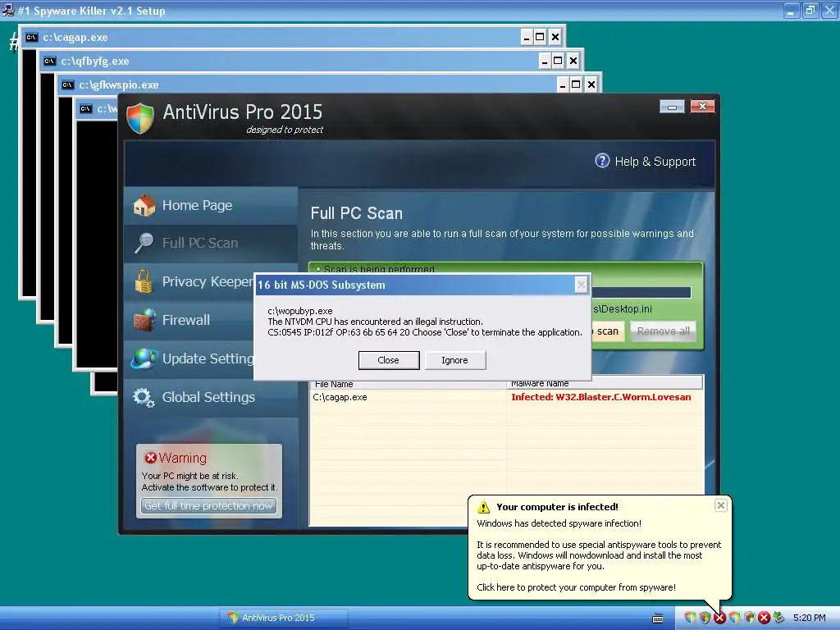The width and height of the screenshot is (840, 630).
Task: Click Close in the MS-DOS Subsystem dialog
Action: click(x=388, y=361)
